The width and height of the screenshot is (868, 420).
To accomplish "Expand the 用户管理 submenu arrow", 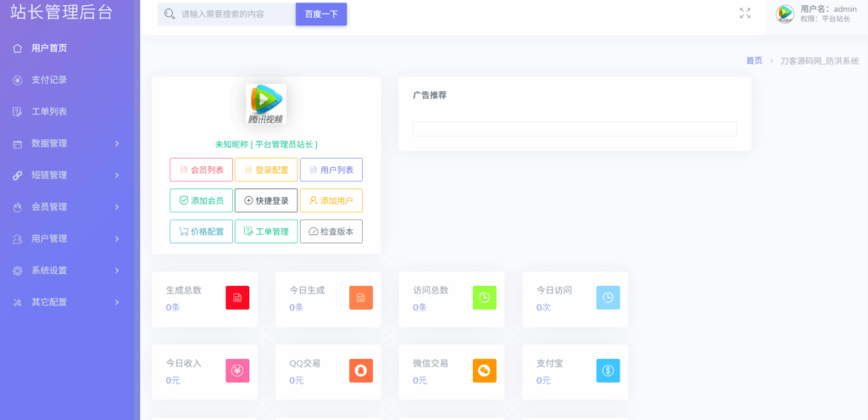I will coord(117,239).
